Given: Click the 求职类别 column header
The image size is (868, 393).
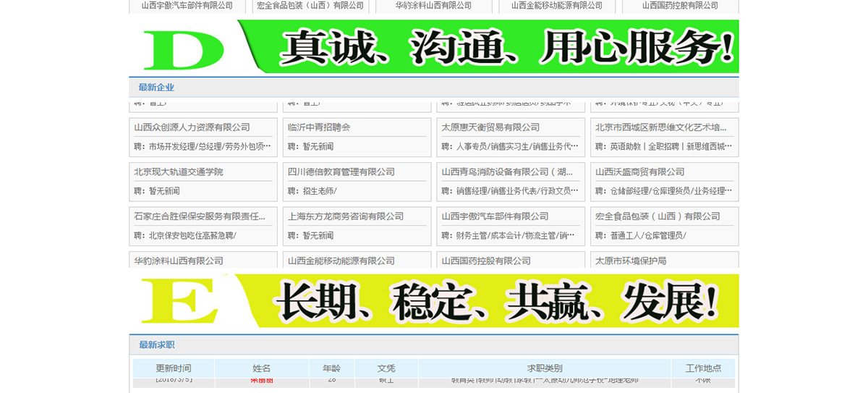Looking at the screenshot, I should (544, 368).
